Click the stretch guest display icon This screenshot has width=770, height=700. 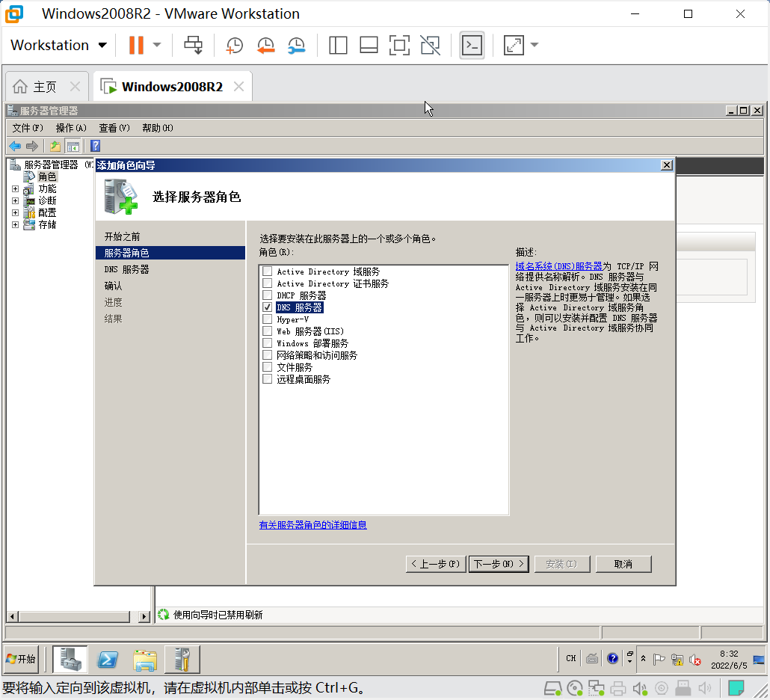coord(514,45)
